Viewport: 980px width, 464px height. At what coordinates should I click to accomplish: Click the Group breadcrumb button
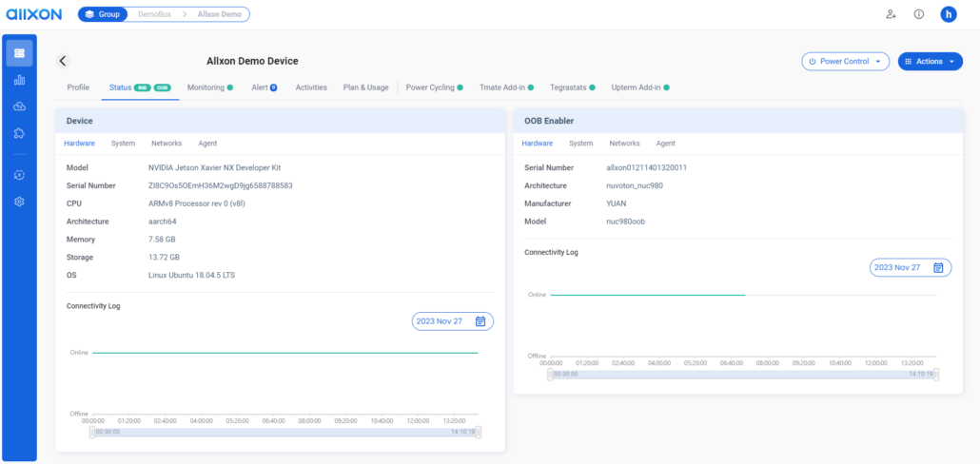101,14
